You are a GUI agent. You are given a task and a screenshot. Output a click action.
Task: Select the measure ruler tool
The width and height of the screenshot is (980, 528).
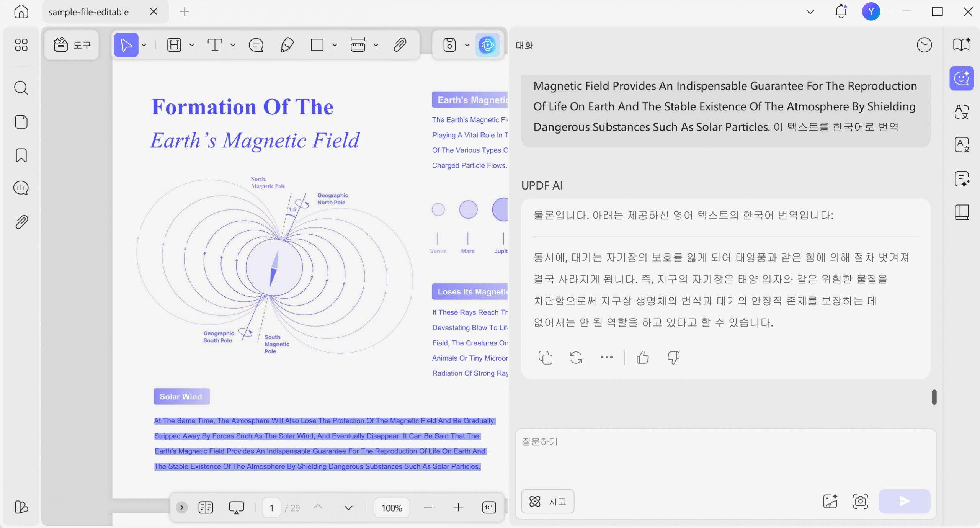(358, 45)
